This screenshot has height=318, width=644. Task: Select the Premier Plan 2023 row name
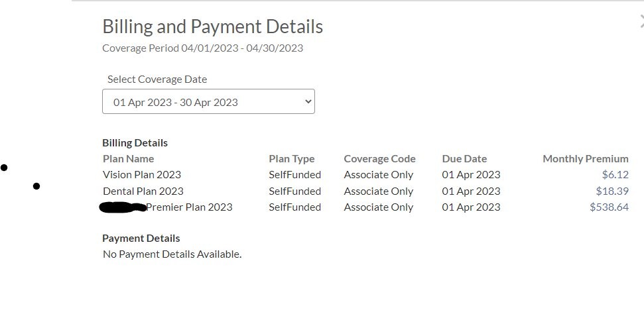(x=189, y=207)
